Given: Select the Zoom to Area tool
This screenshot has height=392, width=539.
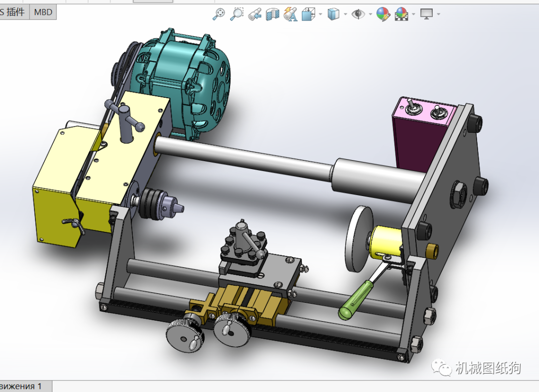Looking at the screenshot, I should [237, 14].
